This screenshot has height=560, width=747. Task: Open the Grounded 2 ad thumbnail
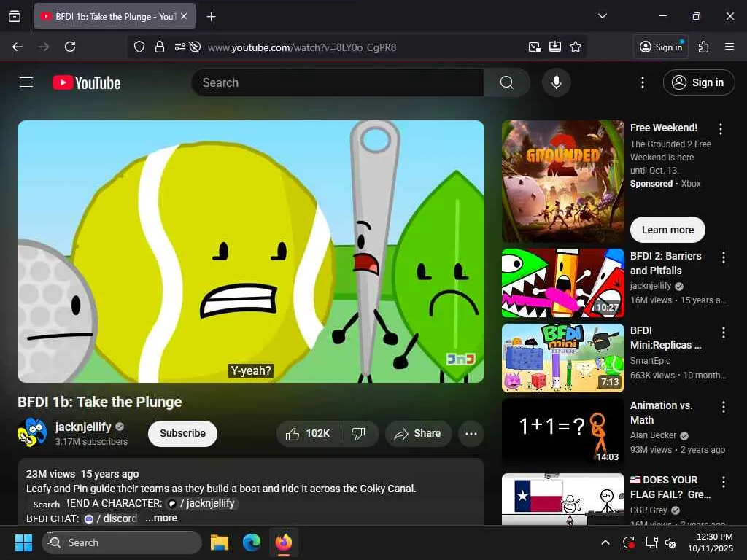click(x=563, y=182)
